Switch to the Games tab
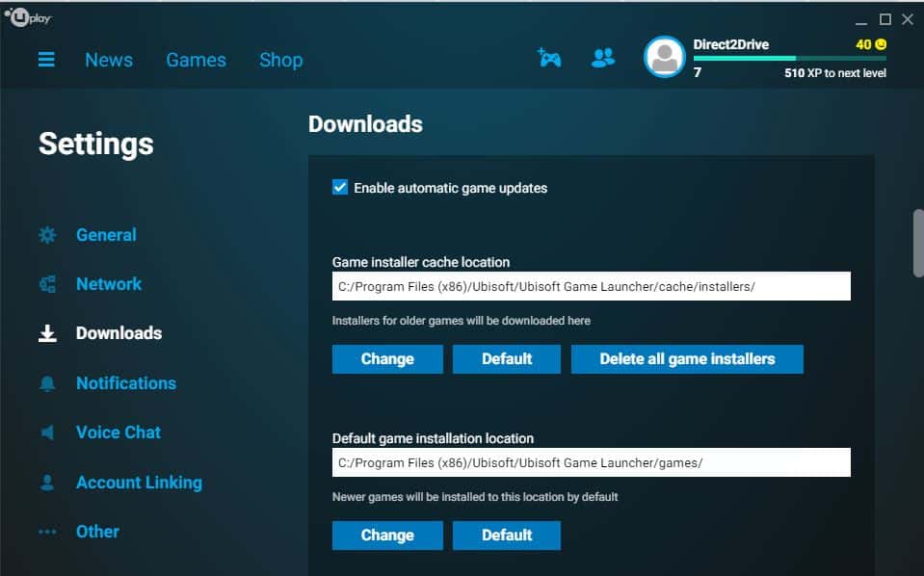The image size is (924, 576). coord(197,60)
